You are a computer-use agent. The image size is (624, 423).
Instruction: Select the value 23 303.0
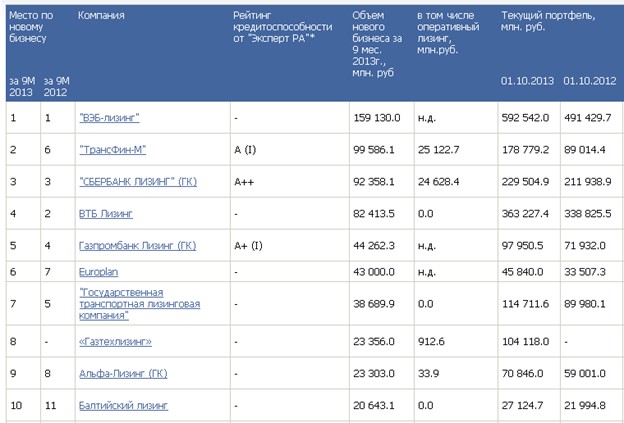[374, 373]
